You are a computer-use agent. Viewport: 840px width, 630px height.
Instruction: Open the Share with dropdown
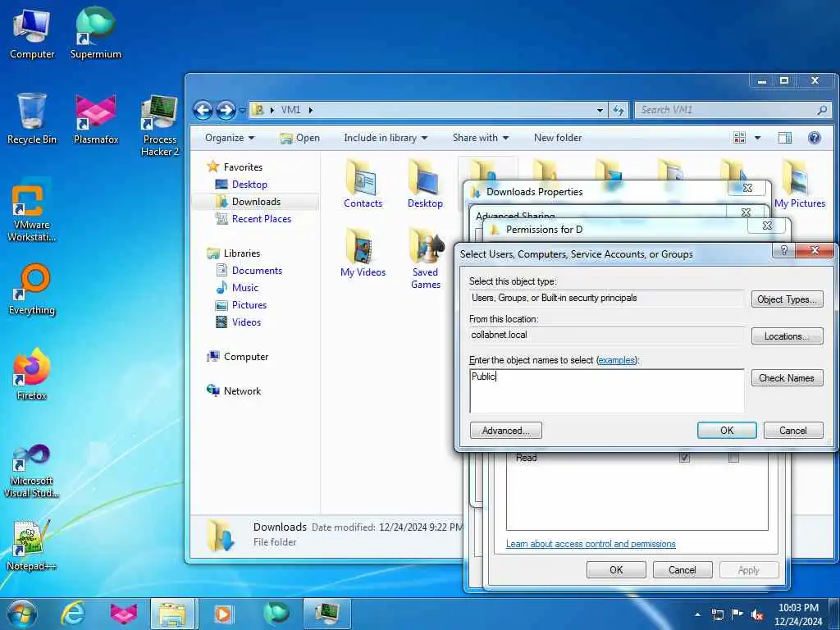480,138
